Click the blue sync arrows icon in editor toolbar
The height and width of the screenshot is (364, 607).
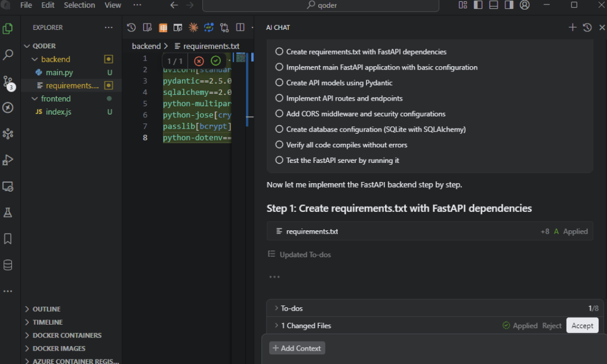coord(209,28)
